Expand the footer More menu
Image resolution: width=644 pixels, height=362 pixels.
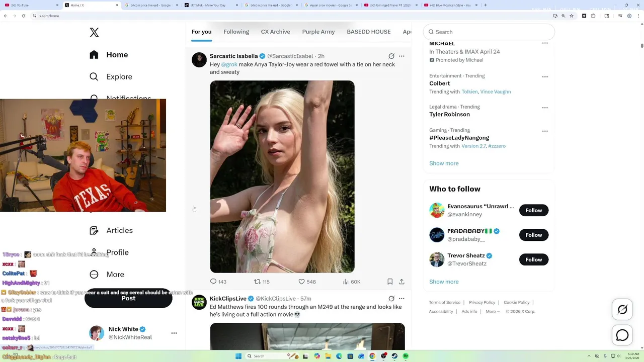pyautogui.click(x=493, y=311)
